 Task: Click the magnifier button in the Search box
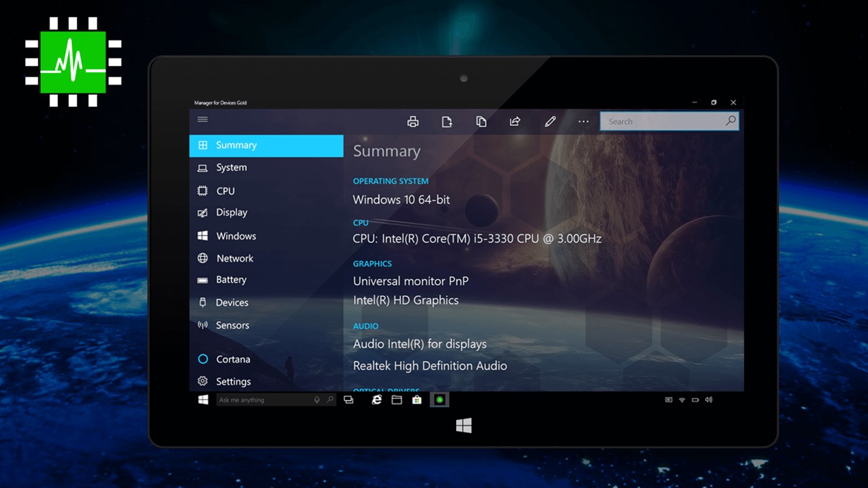tap(730, 121)
